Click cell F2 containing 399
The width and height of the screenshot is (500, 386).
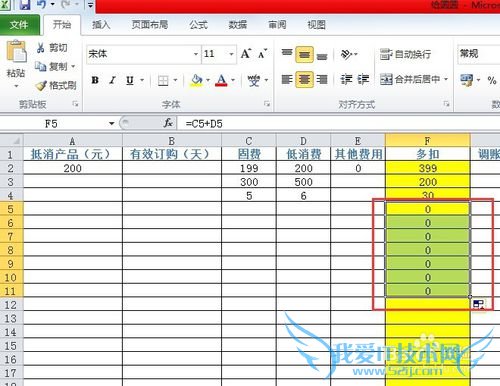428,168
